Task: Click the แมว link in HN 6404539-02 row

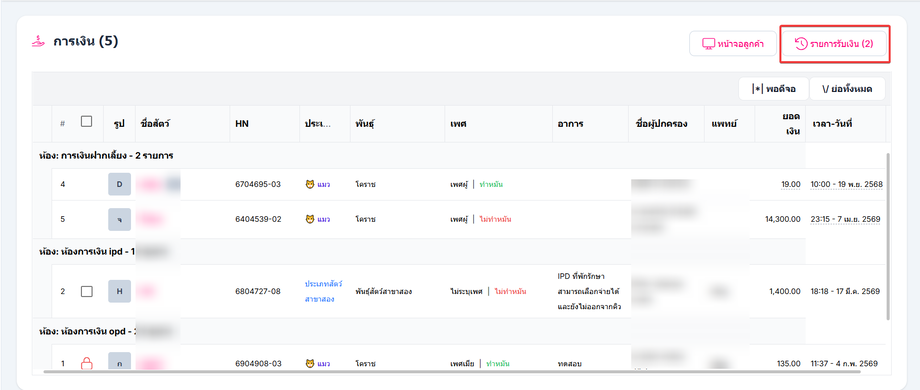Action: coord(324,219)
